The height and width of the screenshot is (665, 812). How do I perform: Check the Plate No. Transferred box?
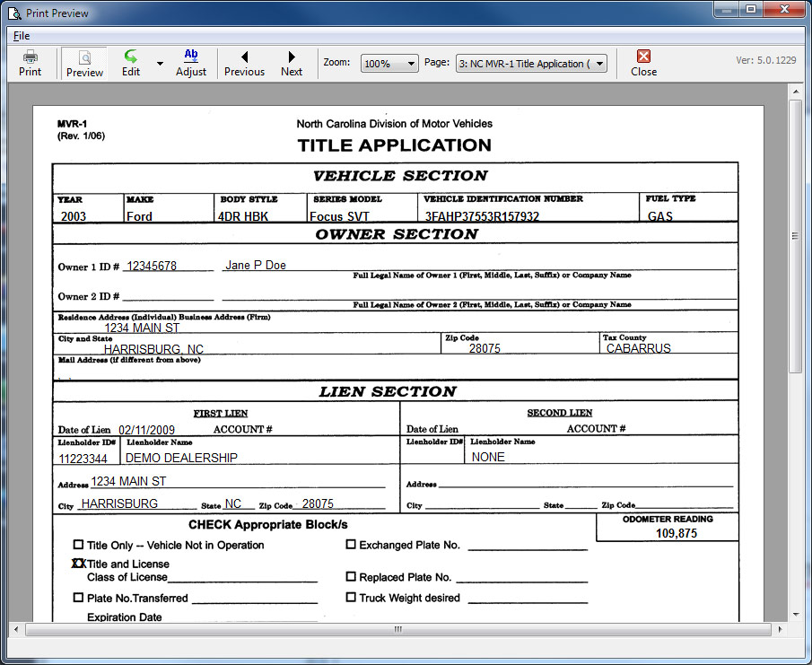(x=78, y=597)
